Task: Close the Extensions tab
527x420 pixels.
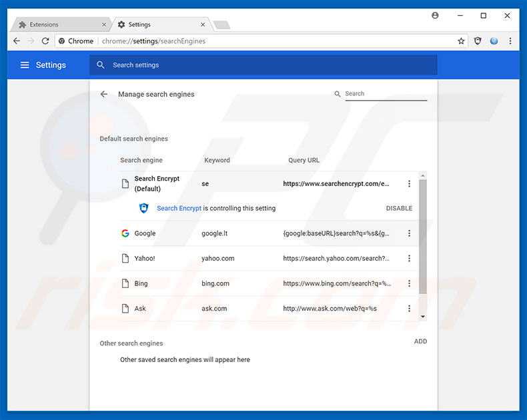Action: pos(104,25)
